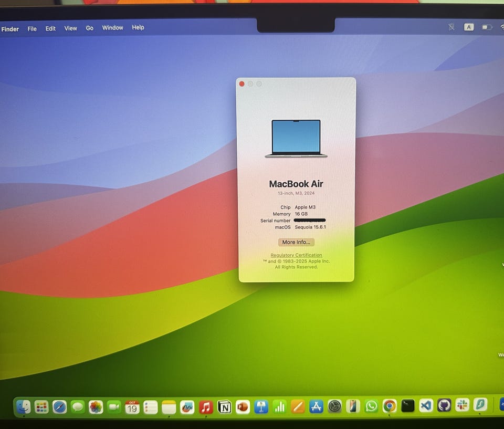Open the Finder menu
The height and width of the screenshot is (429, 504).
point(10,29)
